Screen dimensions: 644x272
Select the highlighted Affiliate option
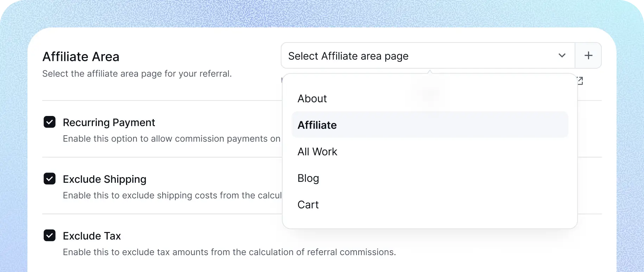pyautogui.click(x=317, y=125)
